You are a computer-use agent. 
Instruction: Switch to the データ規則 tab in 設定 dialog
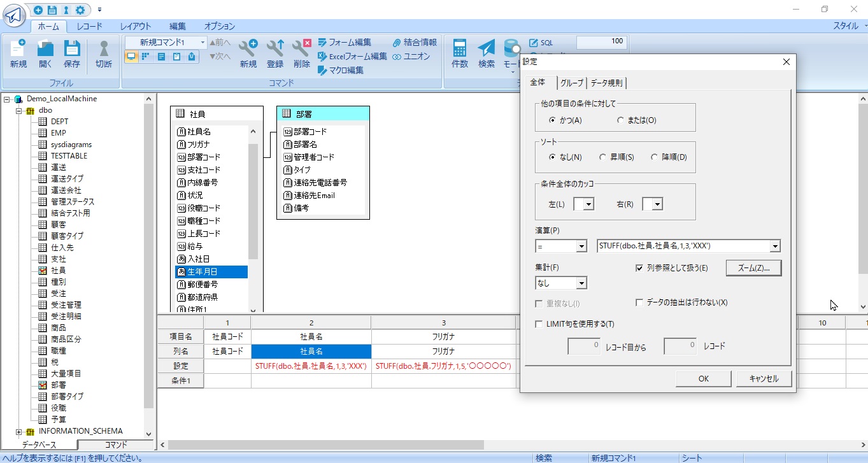(x=606, y=83)
